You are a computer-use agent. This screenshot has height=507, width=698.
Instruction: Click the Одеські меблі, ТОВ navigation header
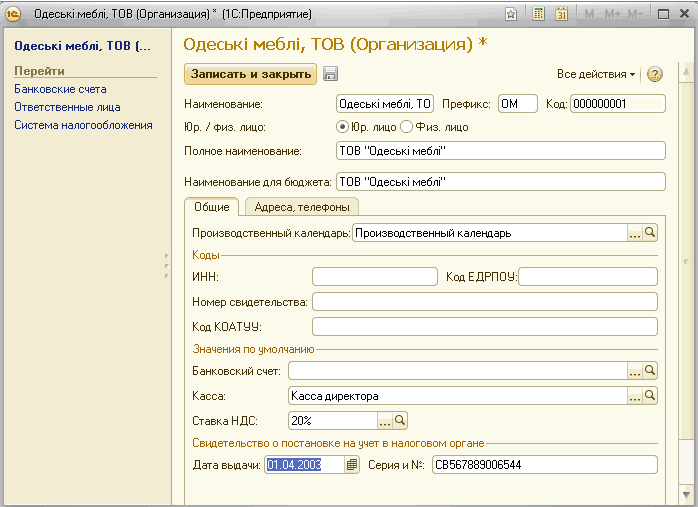(82, 46)
